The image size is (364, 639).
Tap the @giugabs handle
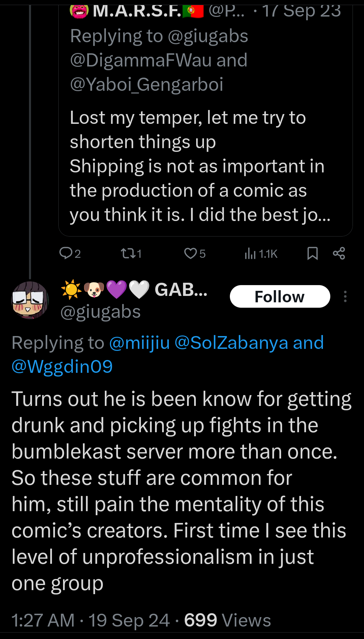(x=100, y=312)
